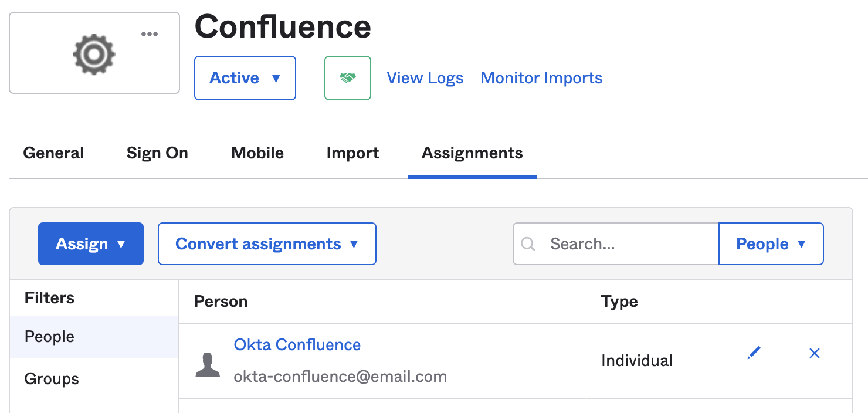This screenshot has height=413, width=868.
Task: Switch to the General tab
Action: click(x=53, y=153)
